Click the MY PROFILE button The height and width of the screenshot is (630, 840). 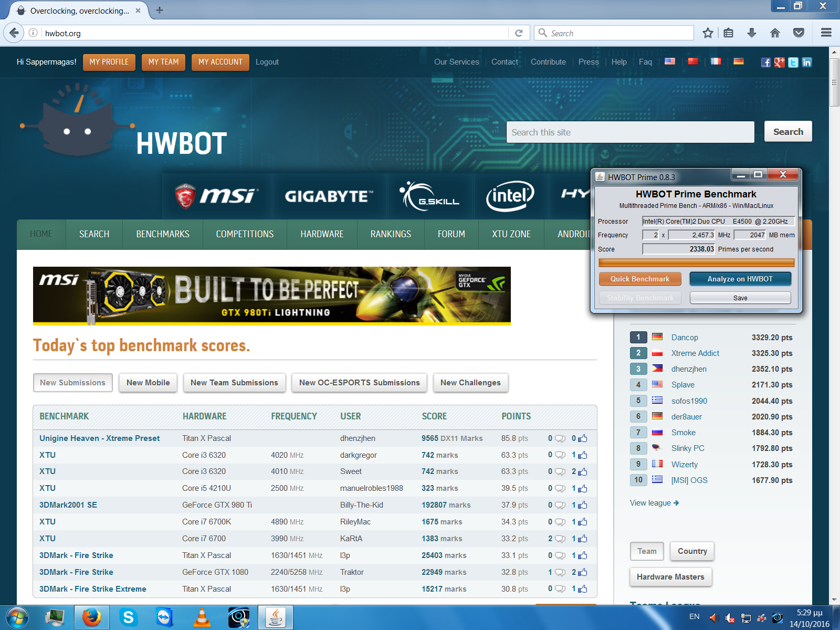109,62
